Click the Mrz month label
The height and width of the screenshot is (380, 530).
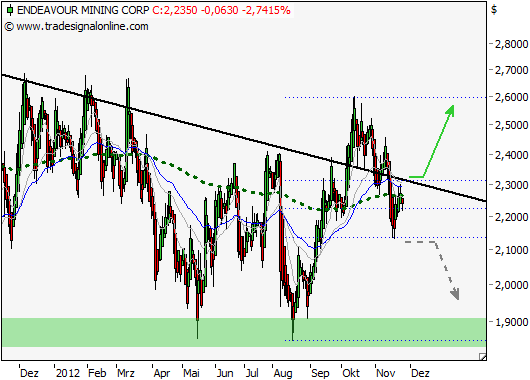pos(126,373)
